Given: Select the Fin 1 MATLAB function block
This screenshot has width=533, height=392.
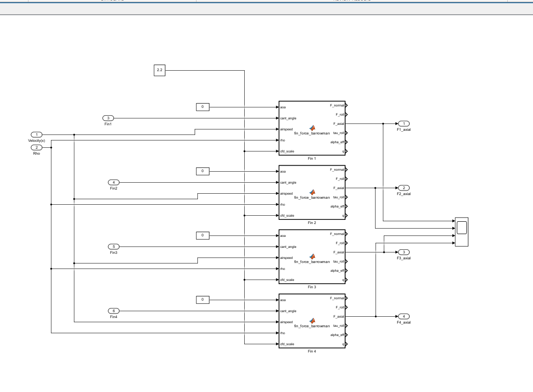Looking at the screenshot, I should 312,128.
